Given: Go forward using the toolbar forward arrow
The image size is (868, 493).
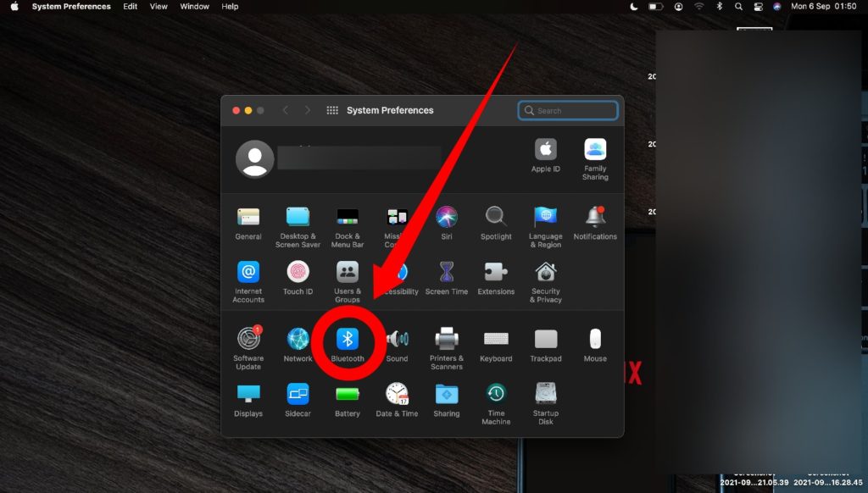Looking at the screenshot, I should pos(307,111).
